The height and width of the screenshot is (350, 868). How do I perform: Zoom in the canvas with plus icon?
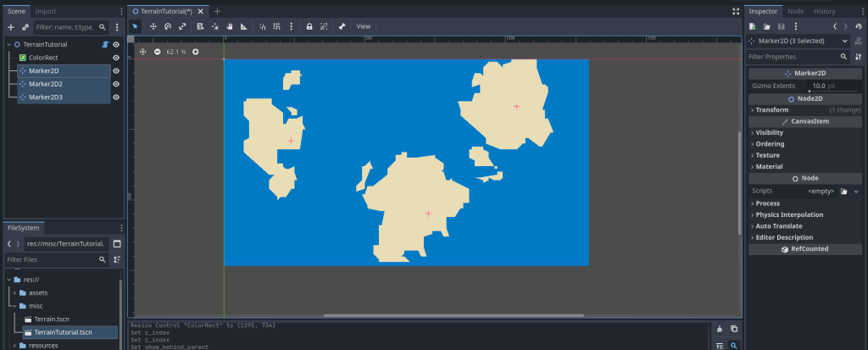[x=196, y=52]
